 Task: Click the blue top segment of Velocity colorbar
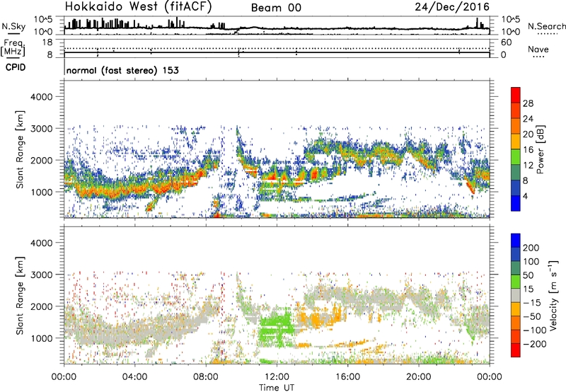[x=516, y=241]
